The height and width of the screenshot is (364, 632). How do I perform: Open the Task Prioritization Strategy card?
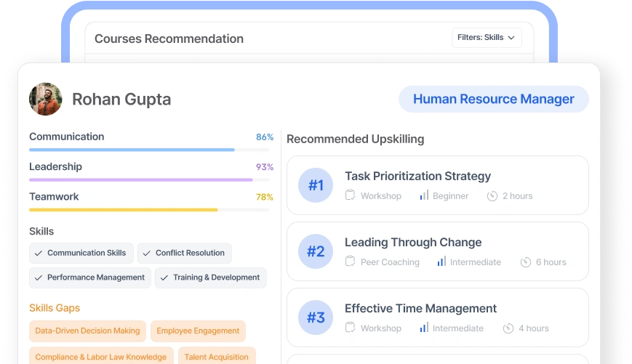tap(438, 185)
